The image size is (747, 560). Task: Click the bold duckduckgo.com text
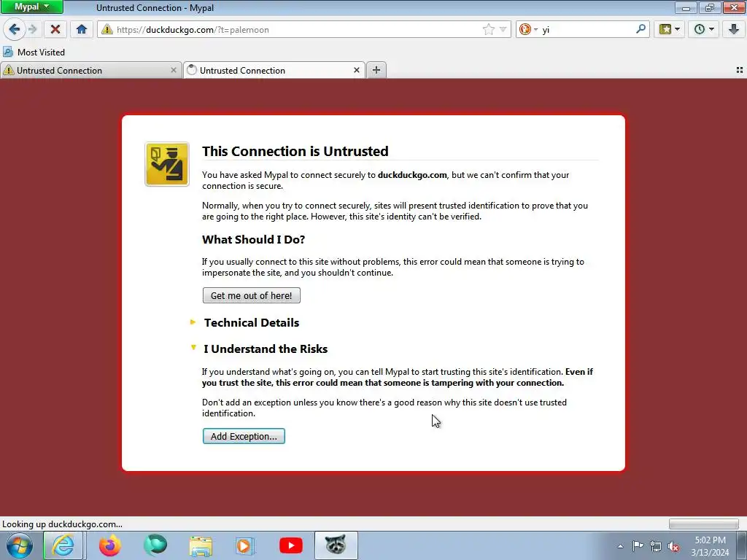[412, 175]
